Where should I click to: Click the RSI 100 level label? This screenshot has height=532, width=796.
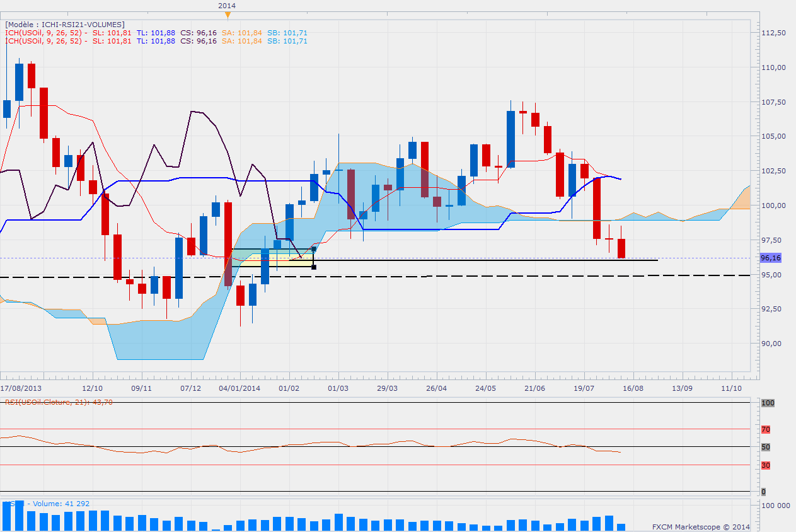(768, 402)
